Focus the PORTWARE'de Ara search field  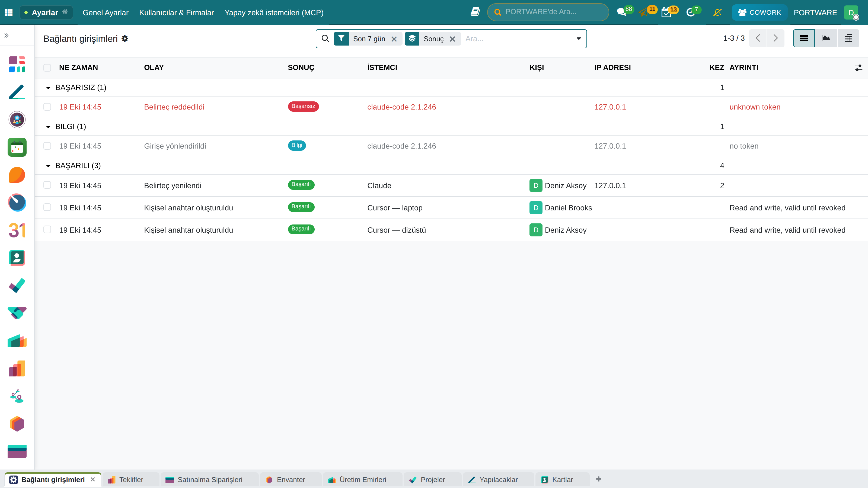[548, 12]
